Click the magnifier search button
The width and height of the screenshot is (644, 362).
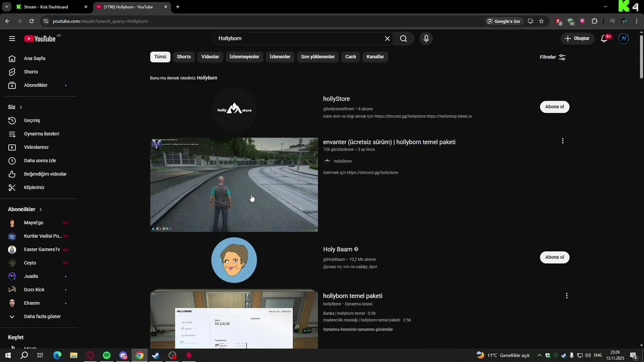pyautogui.click(x=404, y=39)
